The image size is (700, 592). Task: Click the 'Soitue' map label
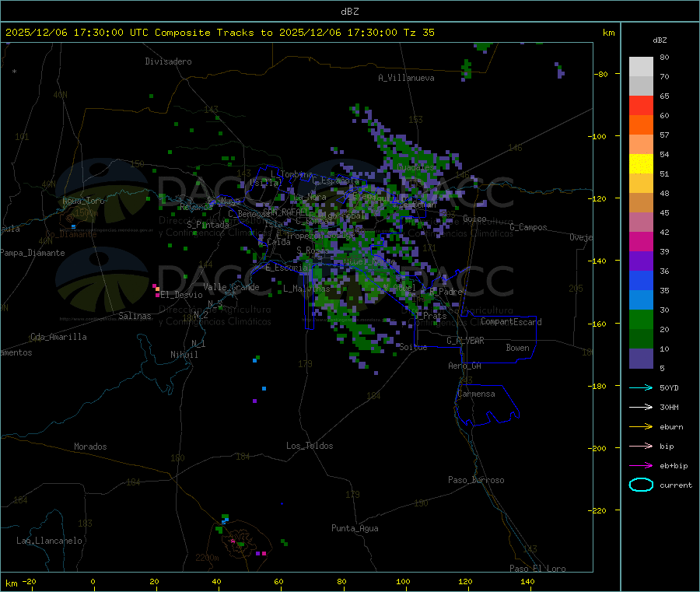click(x=413, y=347)
